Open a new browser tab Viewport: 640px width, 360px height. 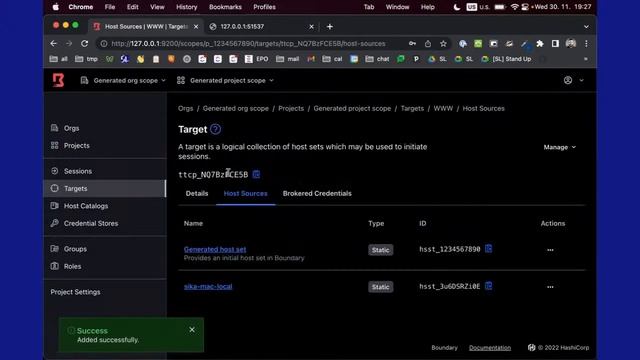[329, 27]
